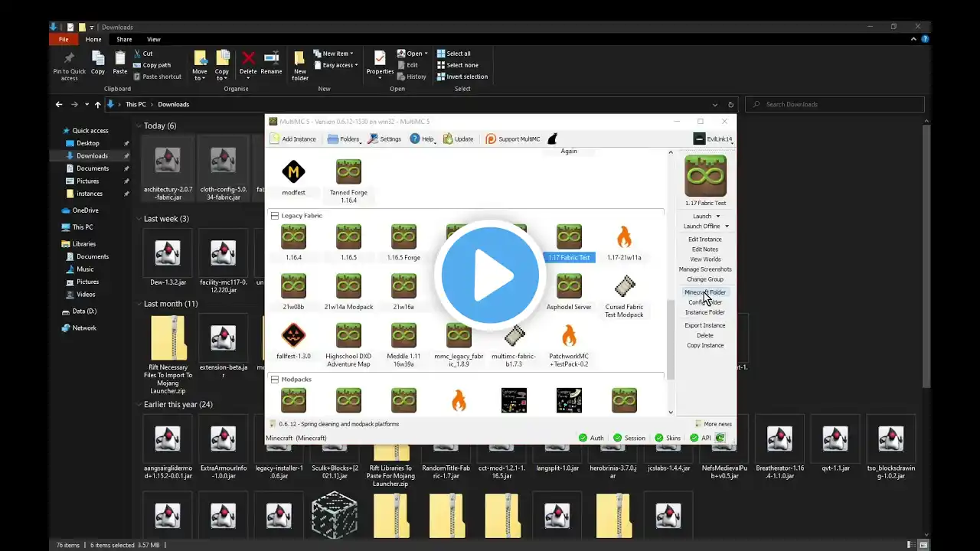Click View Worlds
Screen dimensions: 980x551
pyautogui.click(x=705, y=259)
